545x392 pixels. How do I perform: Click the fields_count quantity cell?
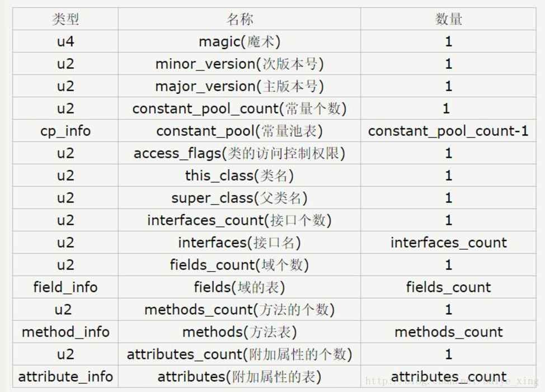coord(448,287)
